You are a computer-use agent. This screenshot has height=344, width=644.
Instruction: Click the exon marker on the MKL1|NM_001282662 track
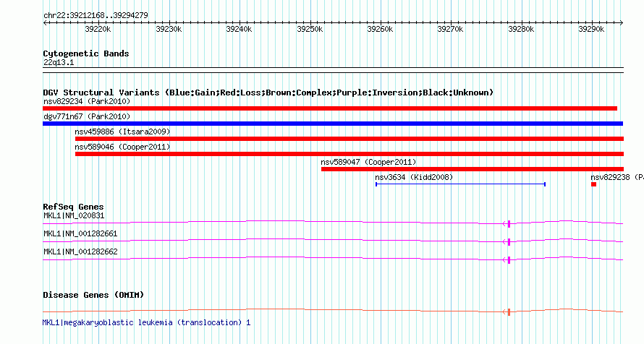[x=509, y=260]
